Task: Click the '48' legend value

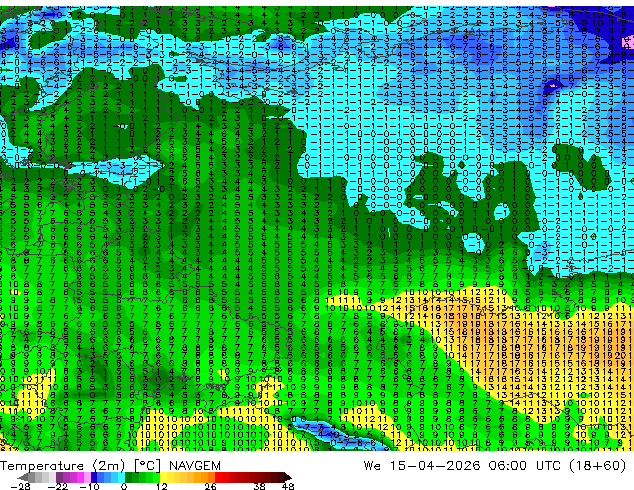Action: 288,486
